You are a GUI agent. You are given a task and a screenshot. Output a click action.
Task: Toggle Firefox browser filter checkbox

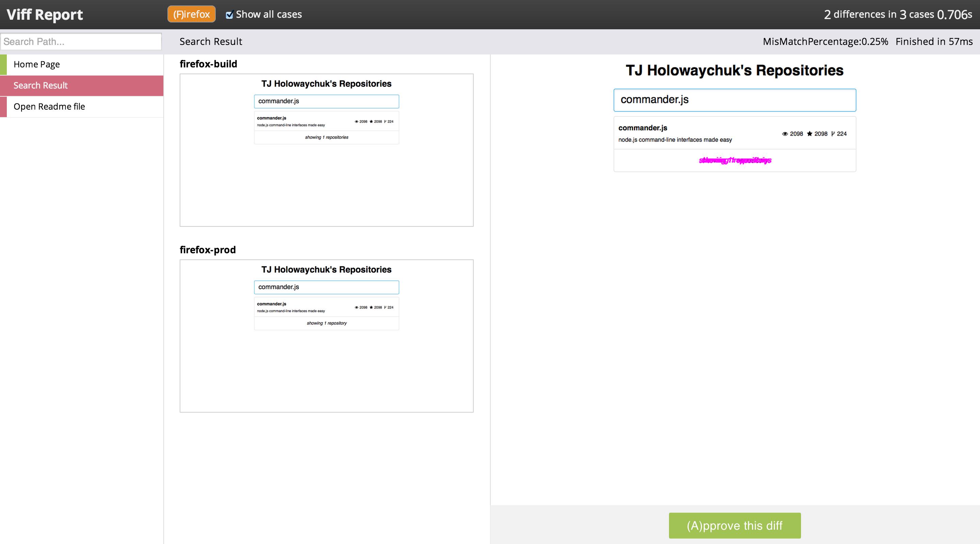point(191,13)
